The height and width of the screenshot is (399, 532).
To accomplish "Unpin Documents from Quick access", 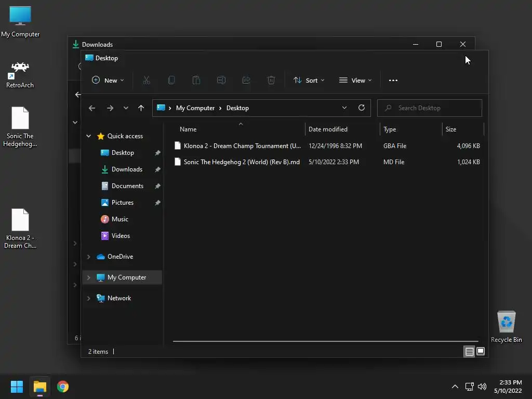I will click(x=157, y=186).
